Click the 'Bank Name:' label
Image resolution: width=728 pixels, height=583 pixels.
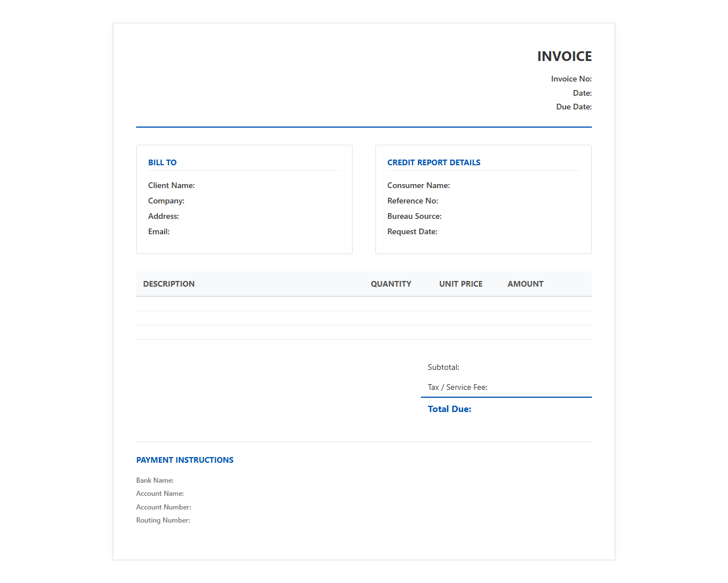click(155, 480)
